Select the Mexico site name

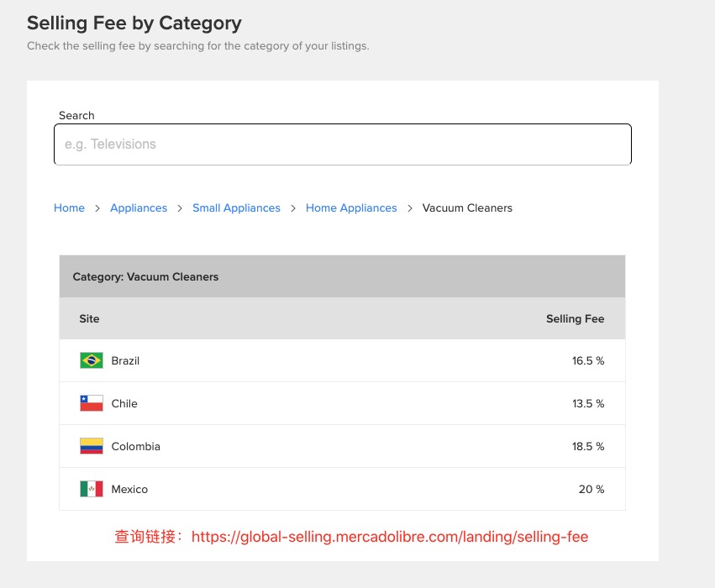coord(129,489)
